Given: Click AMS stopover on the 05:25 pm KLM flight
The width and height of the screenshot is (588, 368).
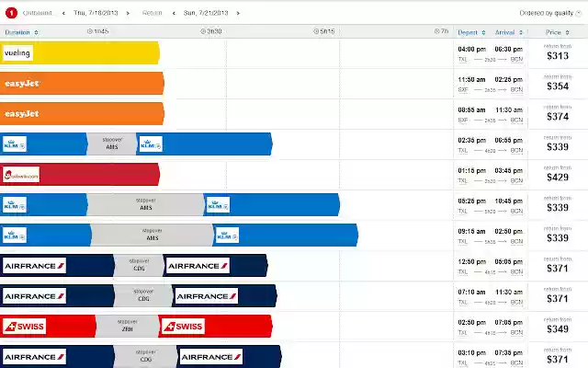Looking at the screenshot, I should coord(145,204).
